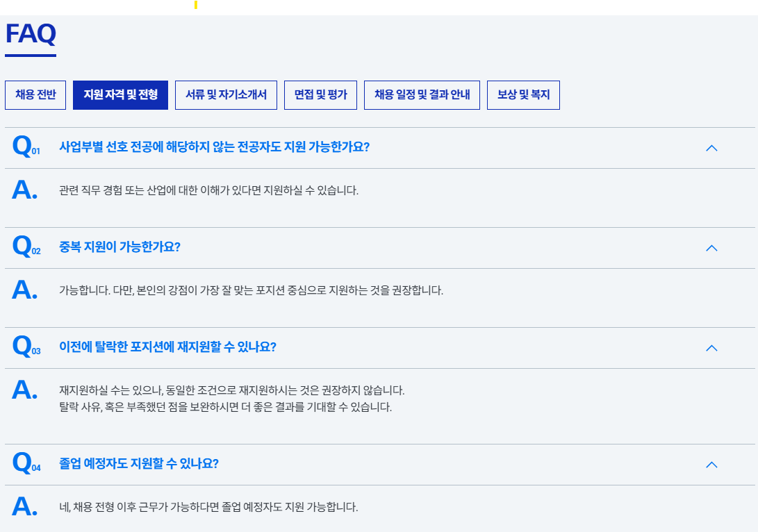Click answer text 네, 채용 전형 이후 근무가 가능하다면
758x532 pixels.
click(208, 508)
